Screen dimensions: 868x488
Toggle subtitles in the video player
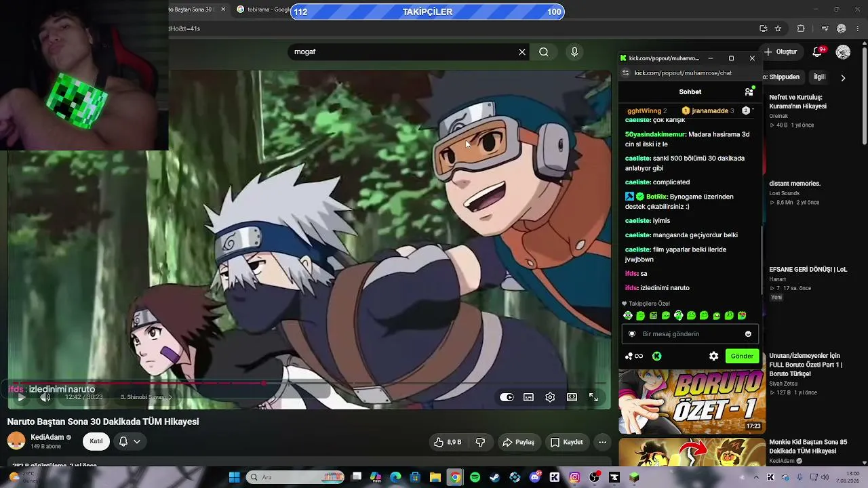coord(528,397)
